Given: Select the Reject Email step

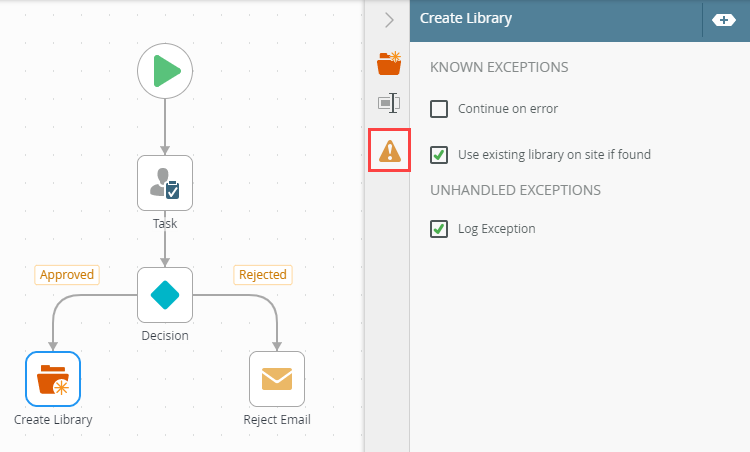Looking at the screenshot, I should (277, 379).
